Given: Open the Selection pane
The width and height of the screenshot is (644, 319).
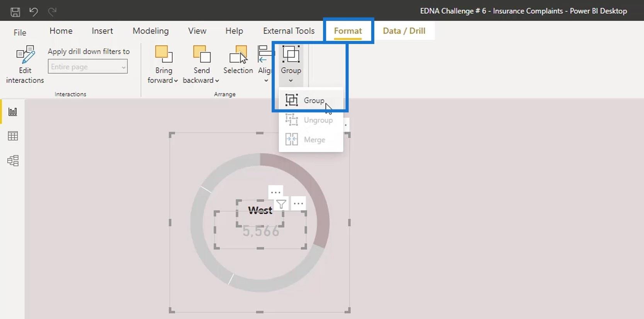Looking at the screenshot, I should point(238,61).
